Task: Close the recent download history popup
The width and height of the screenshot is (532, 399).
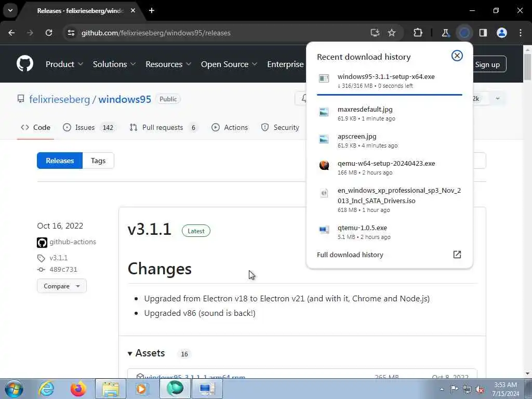Action: pyautogui.click(x=457, y=56)
